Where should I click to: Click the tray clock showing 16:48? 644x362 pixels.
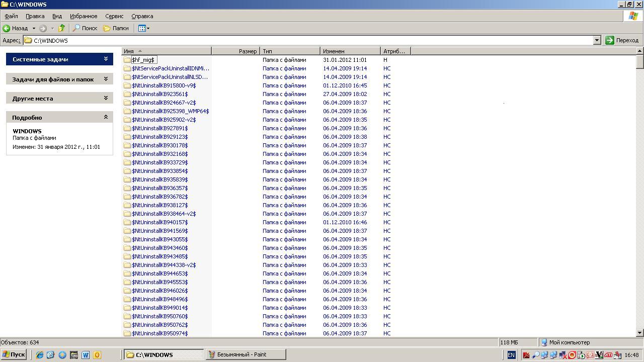(631, 355)
